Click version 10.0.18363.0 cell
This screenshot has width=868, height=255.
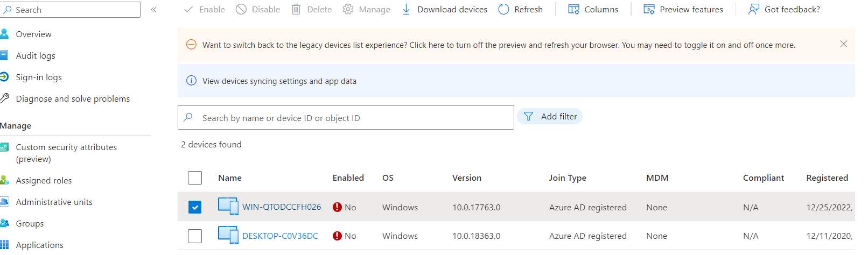pos(477,236)
